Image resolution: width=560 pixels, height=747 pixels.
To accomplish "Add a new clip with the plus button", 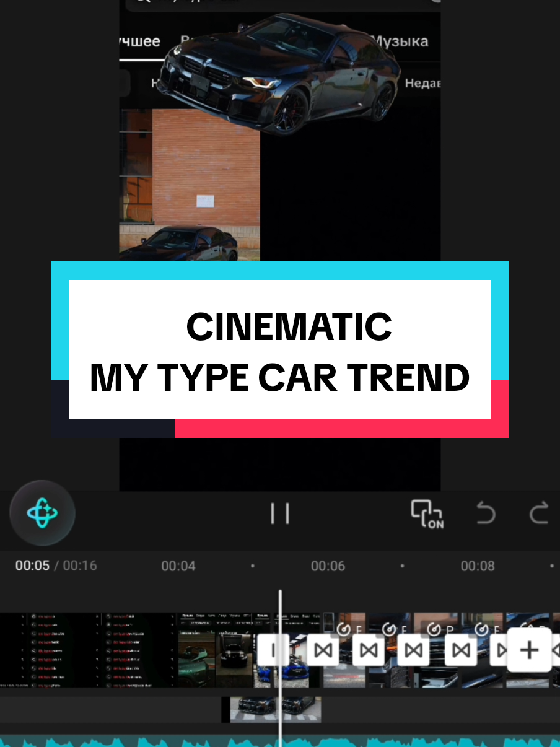I will (x=529, y=650).
